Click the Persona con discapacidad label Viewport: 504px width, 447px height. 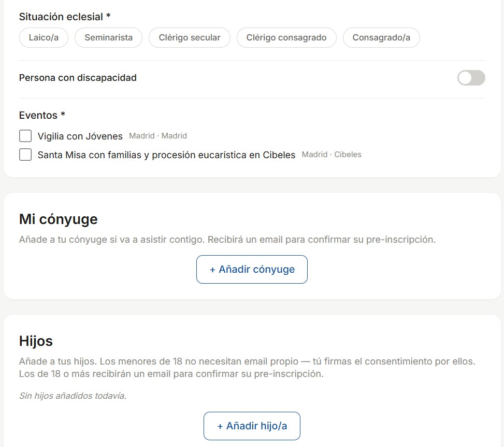coord(78,78)
